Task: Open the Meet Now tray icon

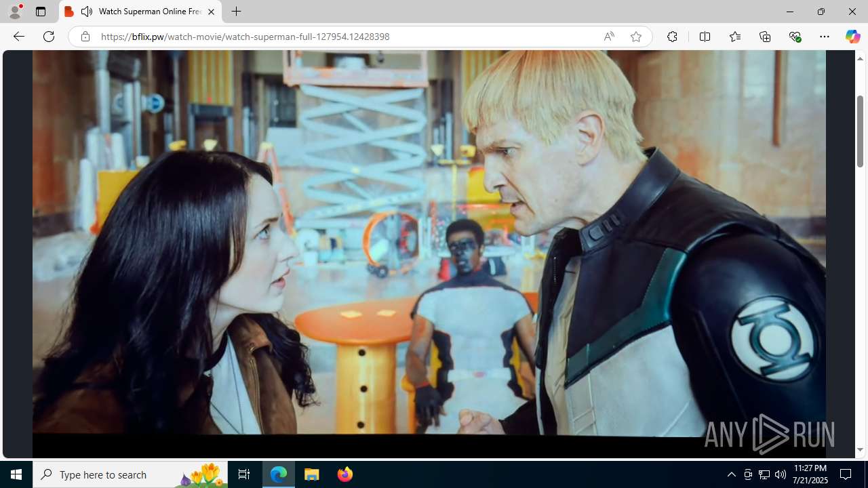Action: (x=748, y=474)
